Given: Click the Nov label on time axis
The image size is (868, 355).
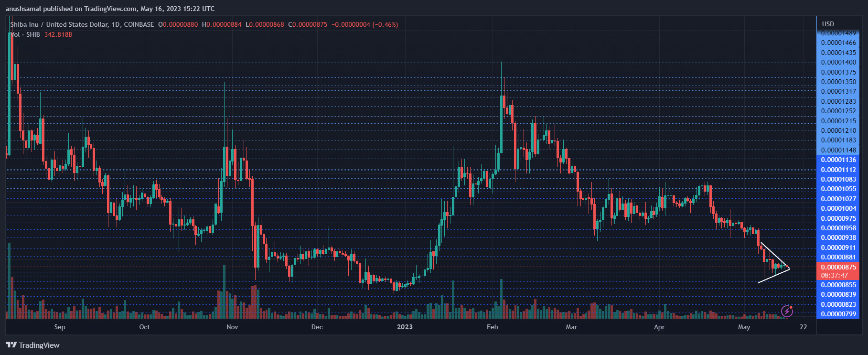Looking at the screenshot, I should click(x=232, y=327).
